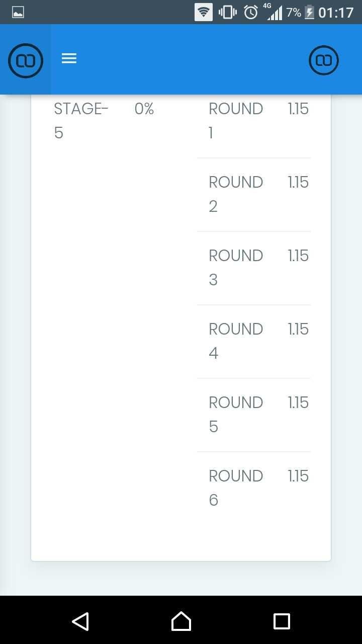The width and height of the screenshot is (362, 644).
Task: Select the ROUND 1 row
Action: [x=254, y=121]
